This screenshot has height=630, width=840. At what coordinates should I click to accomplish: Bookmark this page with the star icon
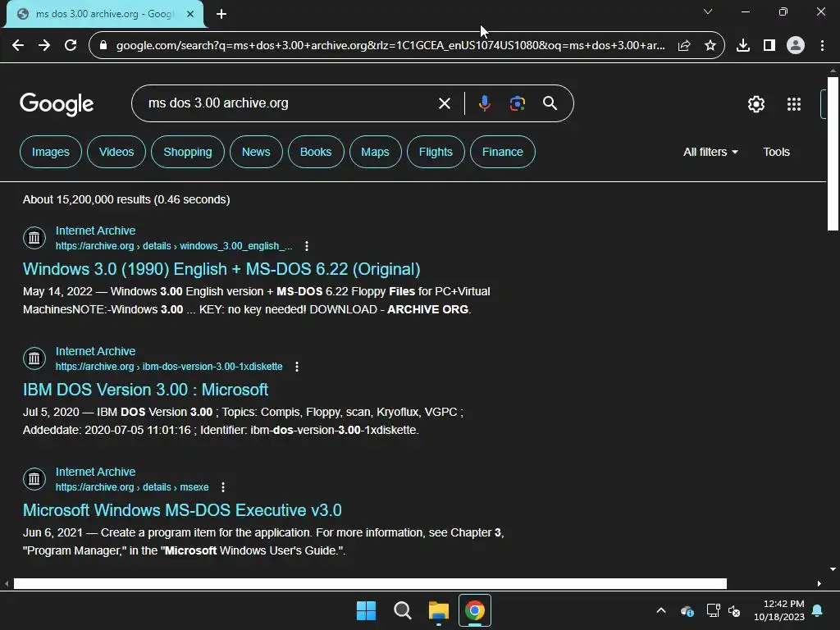point(710,46)
